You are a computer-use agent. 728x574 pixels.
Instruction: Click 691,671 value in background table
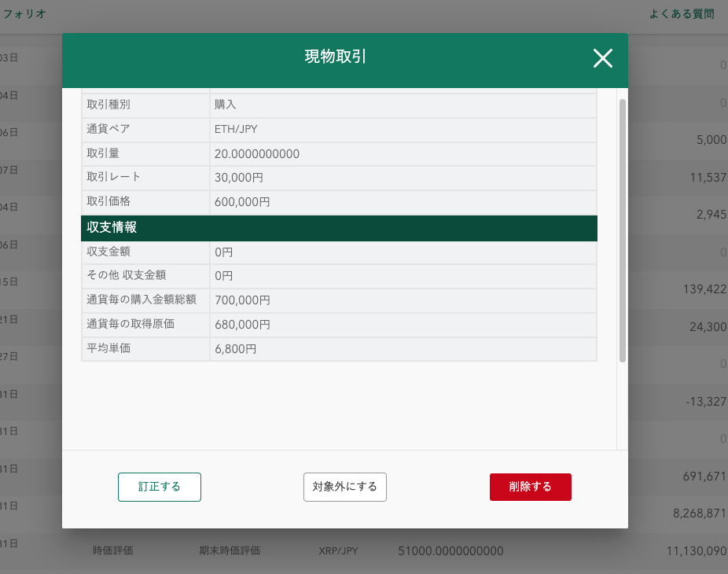point(704,476)
